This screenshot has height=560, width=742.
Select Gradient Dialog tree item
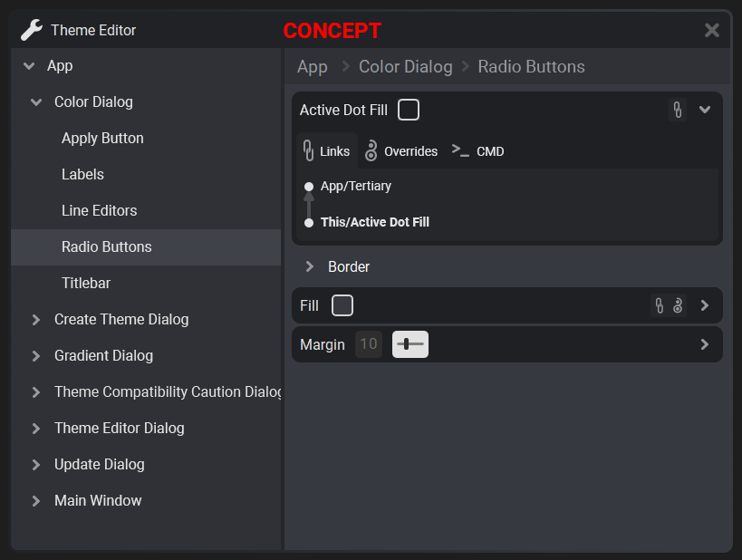146,356
